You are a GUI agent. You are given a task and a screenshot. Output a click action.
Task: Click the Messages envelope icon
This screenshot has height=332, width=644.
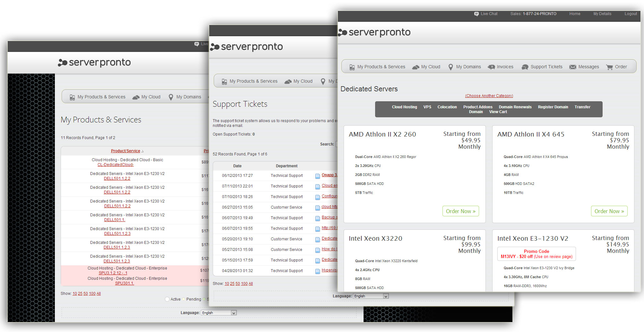tap(573, 67)
